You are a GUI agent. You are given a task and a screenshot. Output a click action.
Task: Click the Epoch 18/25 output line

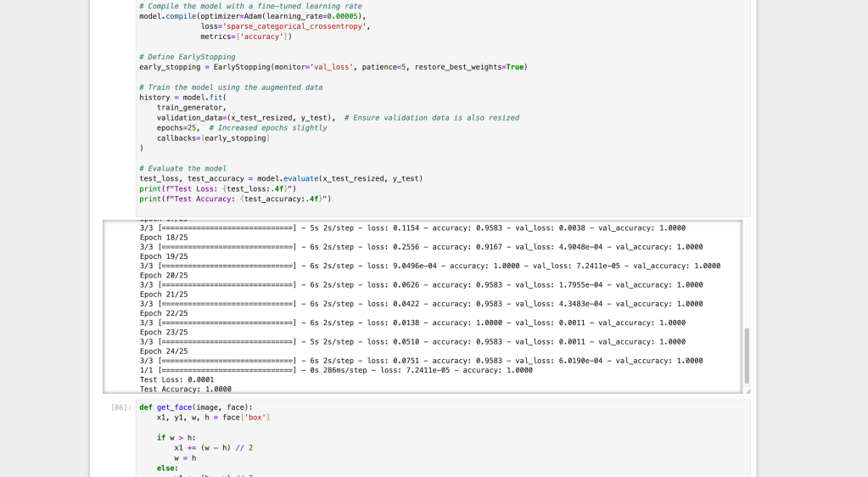tap(163, 238)
